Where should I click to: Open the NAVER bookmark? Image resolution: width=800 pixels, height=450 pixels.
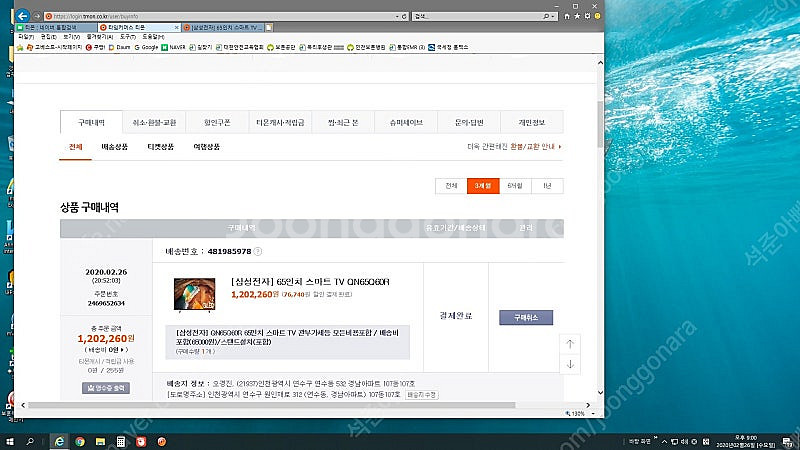tap(173, 47)
